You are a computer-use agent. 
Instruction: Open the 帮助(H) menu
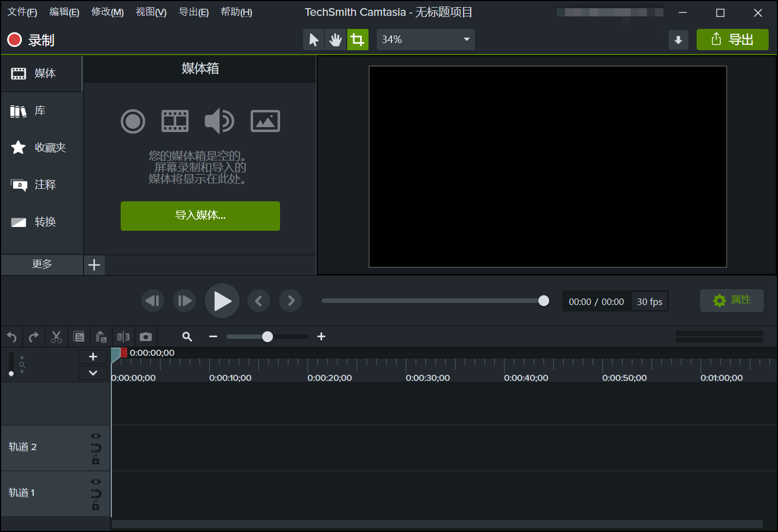[236, 12]
